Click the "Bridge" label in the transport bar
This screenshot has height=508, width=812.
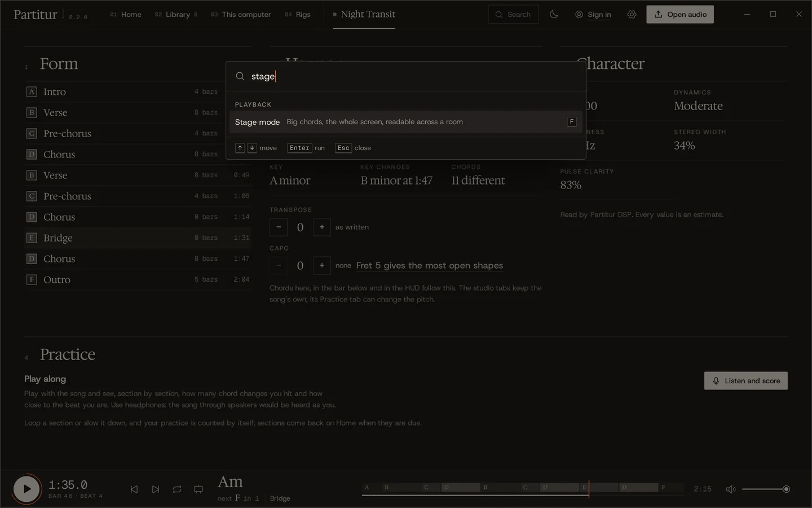click(x=280, y=498)
